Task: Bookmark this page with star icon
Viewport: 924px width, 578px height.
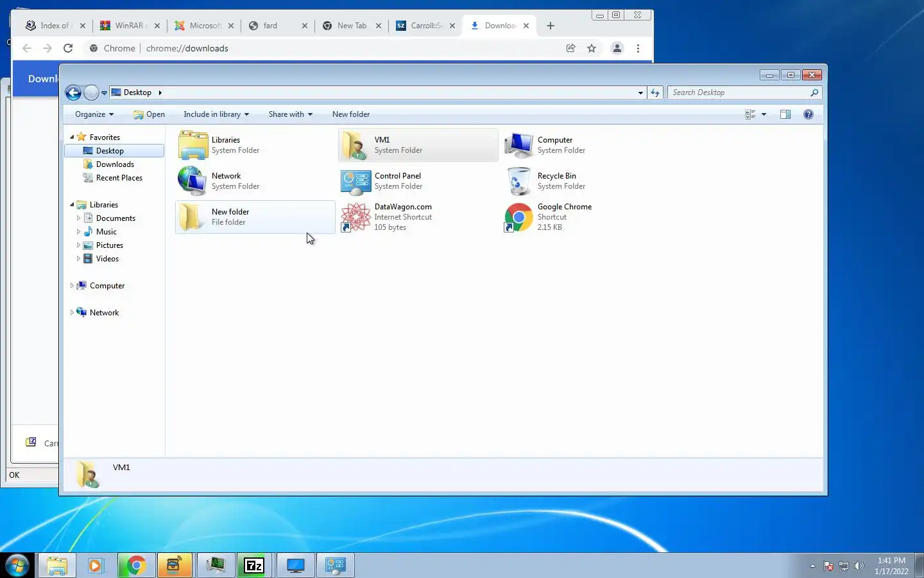Action: pos(592,48)
